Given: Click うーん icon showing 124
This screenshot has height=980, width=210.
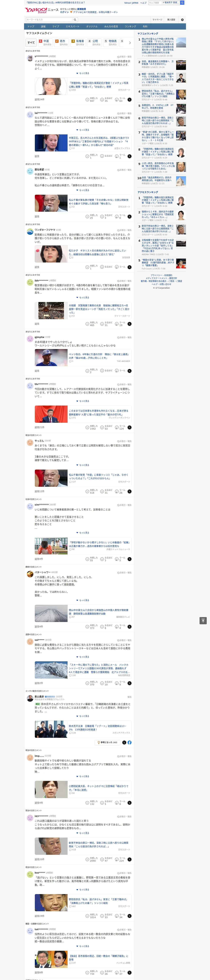Looking at the screenshot, I should (117, 427).
